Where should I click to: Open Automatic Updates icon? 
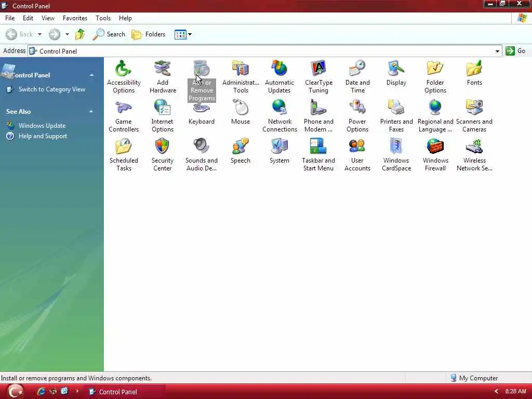pos(279,77)
